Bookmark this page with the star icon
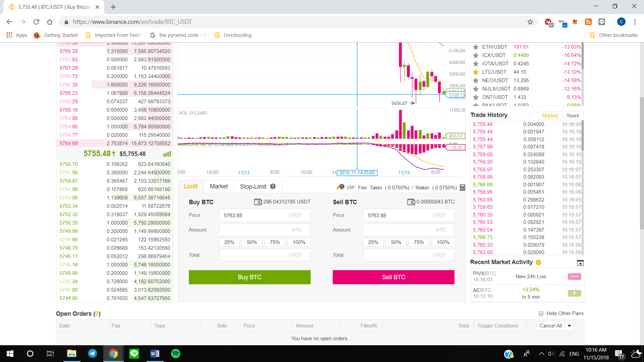The height and width of the screenshot is (362, 644). 530,22
